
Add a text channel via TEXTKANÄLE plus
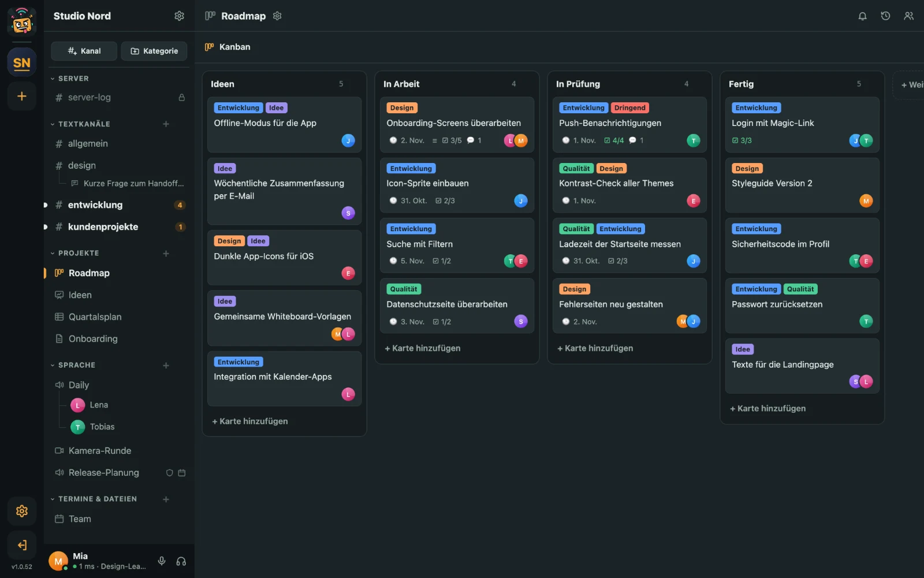click(166, 124)
